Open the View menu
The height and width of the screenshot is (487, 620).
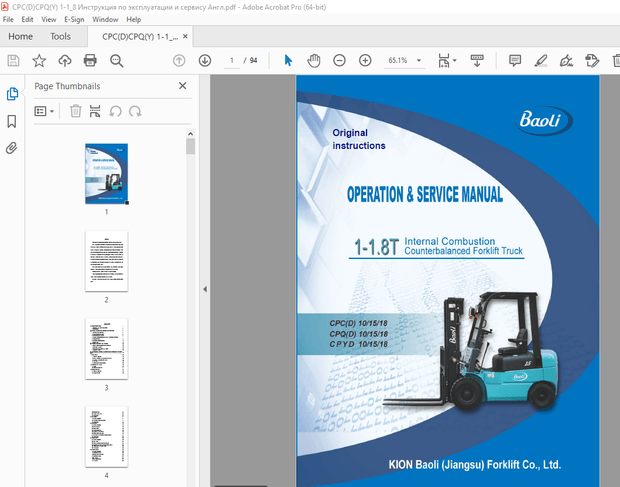[x=49, y=19]
